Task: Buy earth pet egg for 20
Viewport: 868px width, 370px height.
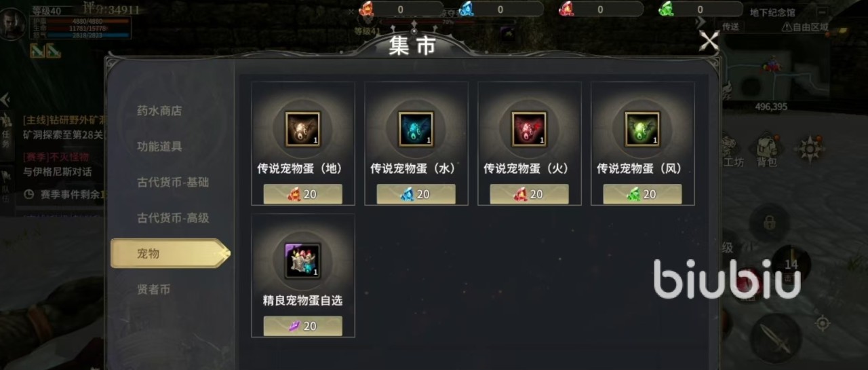Action: (303, 194)
